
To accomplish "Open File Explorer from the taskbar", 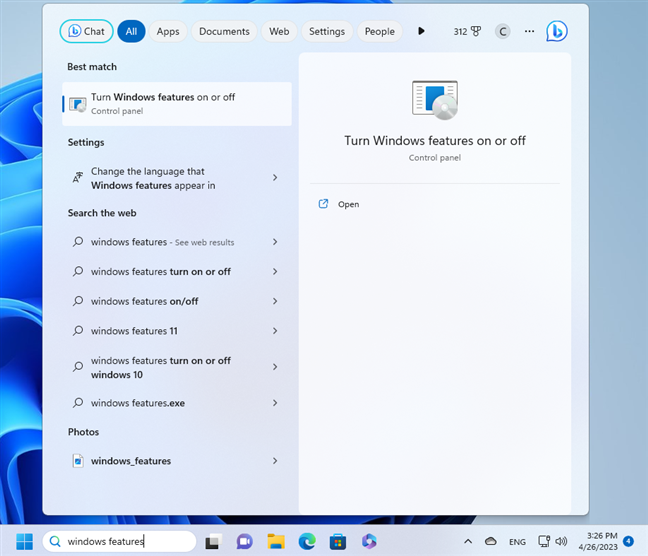I will point(275,541).
